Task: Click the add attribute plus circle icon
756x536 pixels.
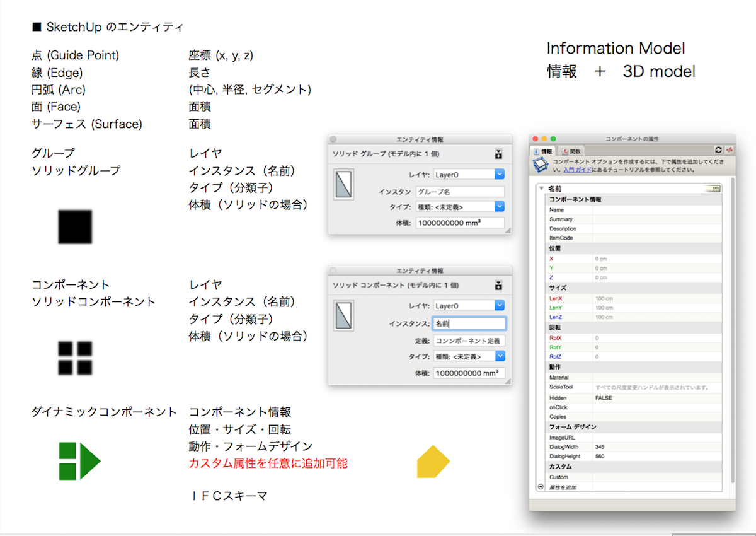Action: click(x=541, y=487)
